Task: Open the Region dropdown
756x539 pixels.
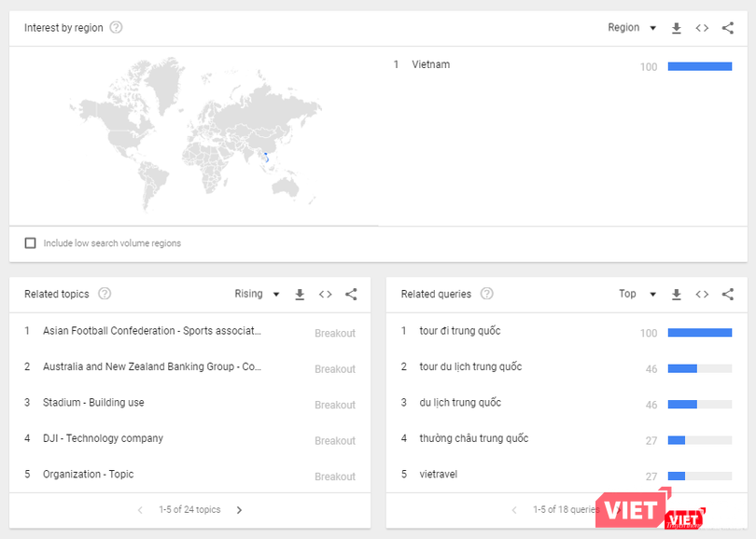Action: [632, 28]
